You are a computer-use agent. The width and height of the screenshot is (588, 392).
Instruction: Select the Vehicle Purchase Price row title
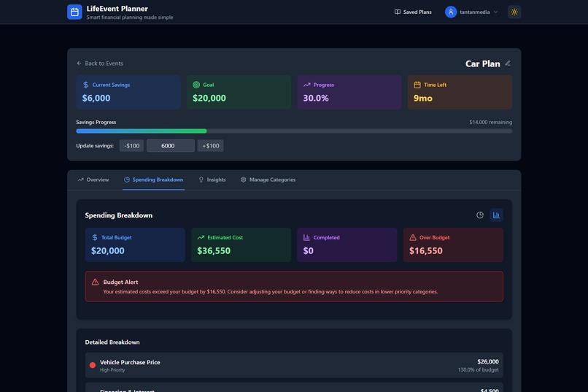[x=130, y=362]
